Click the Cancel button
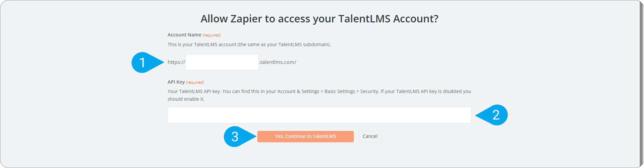 (370, 136)
